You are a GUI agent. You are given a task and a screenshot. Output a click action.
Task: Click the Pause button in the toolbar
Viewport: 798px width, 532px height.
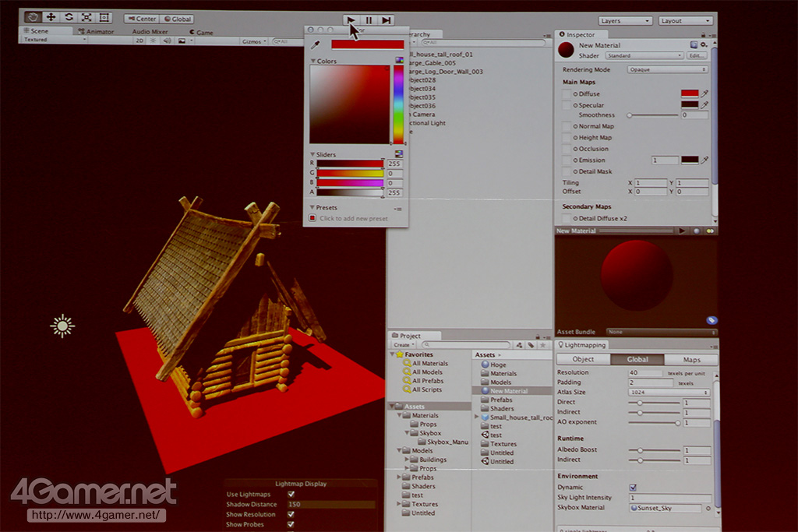[x=369, y=19]
